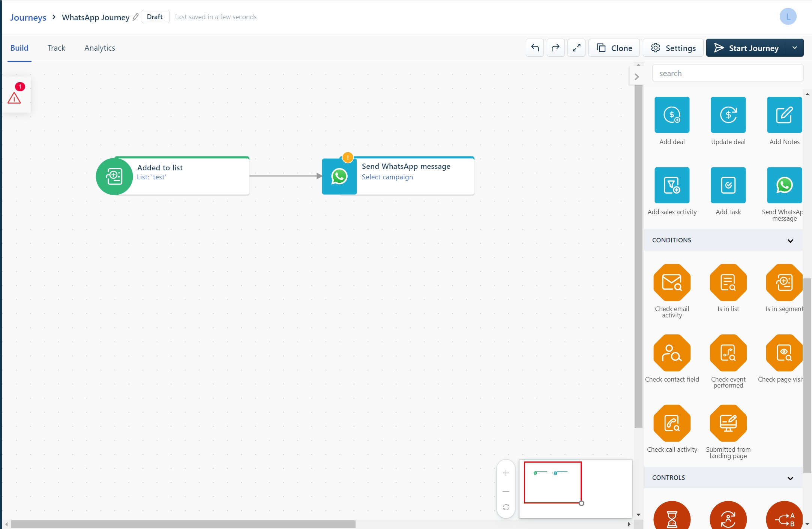Switch to the Track tab
The image size is (812, 529).
(56, 48)
